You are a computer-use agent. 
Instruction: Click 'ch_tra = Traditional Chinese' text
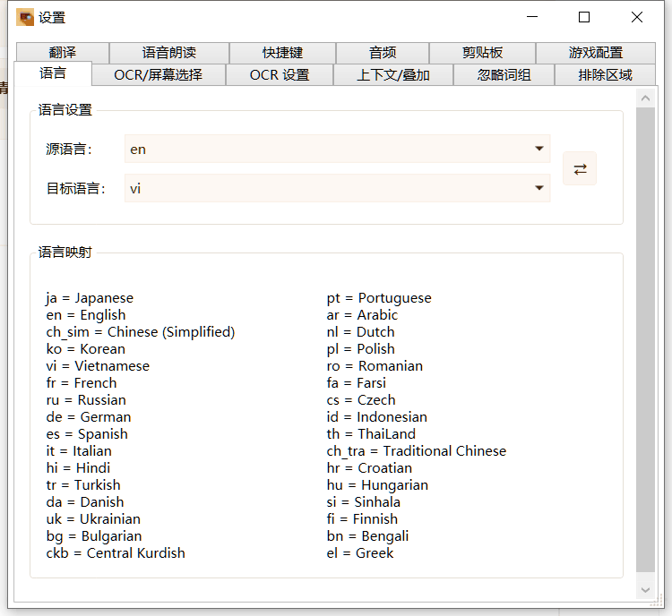[416, 451]
